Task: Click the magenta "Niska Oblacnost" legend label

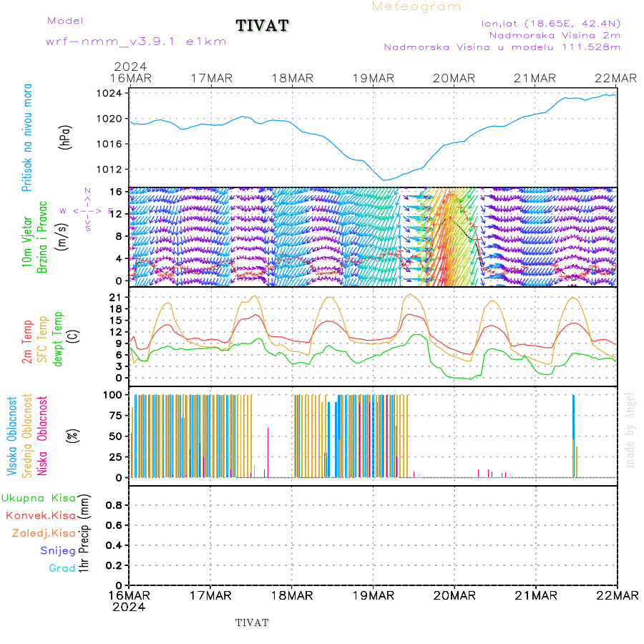Action: click(x=42, y=436)
